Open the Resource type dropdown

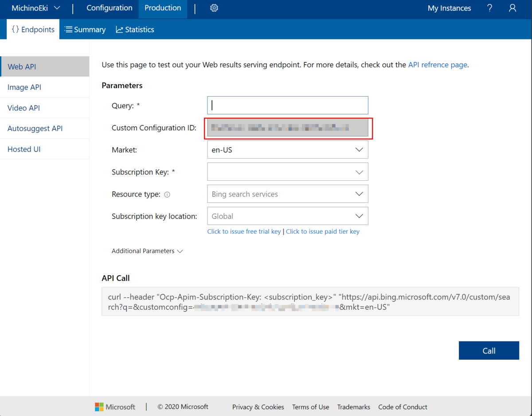pyautogui.click(x=288, y=194)
